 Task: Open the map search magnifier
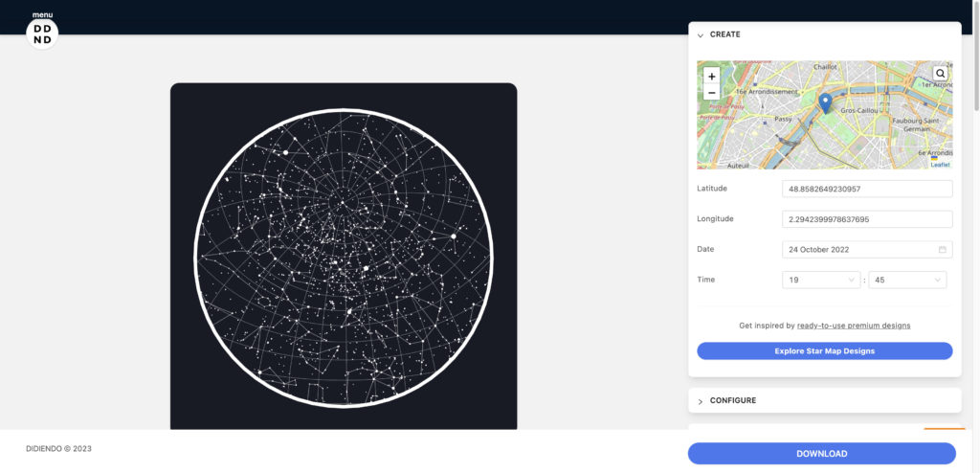[940, 73]
